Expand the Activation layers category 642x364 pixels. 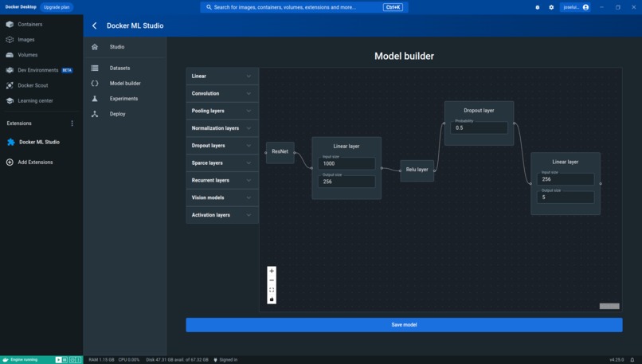(x=222, y=215)
